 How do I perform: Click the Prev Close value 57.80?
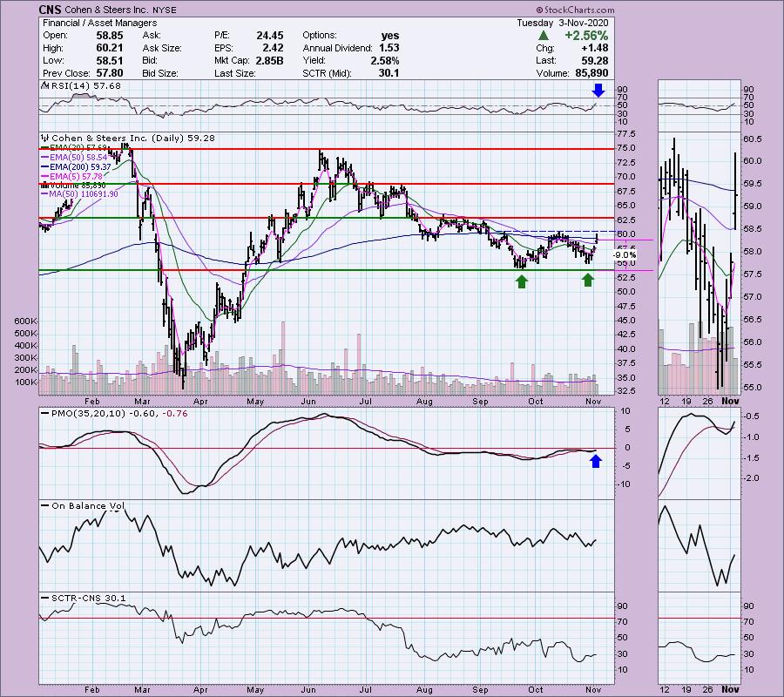[110, 73]
